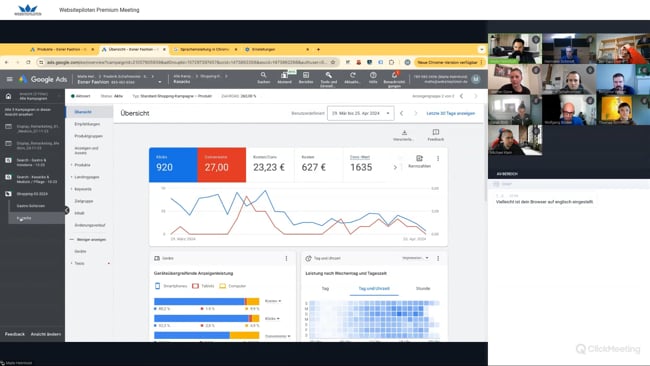Open the Klicks dropdown beside device bar
Screen dimensions: 650x366
tap(272, 318)
